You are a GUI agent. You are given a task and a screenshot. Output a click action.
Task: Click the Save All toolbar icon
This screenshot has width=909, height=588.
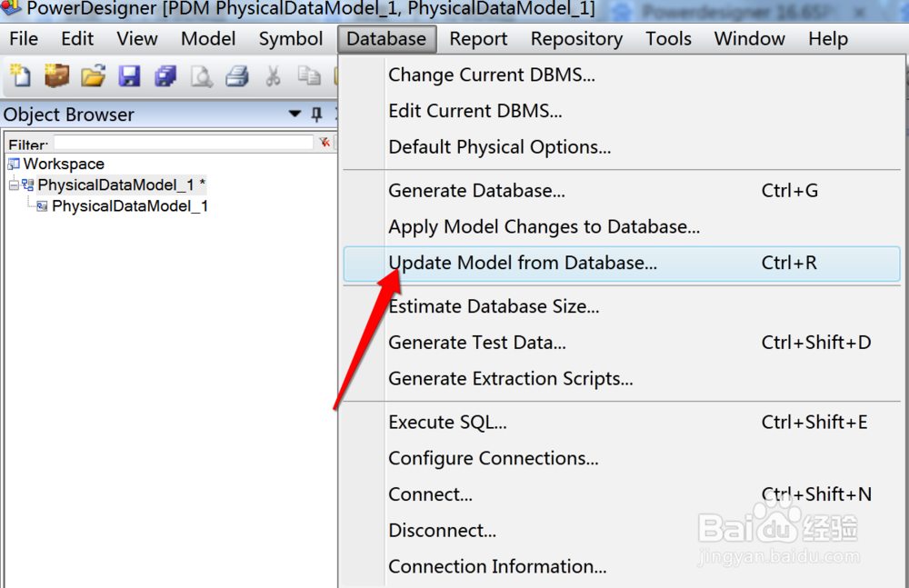(165, 76)
